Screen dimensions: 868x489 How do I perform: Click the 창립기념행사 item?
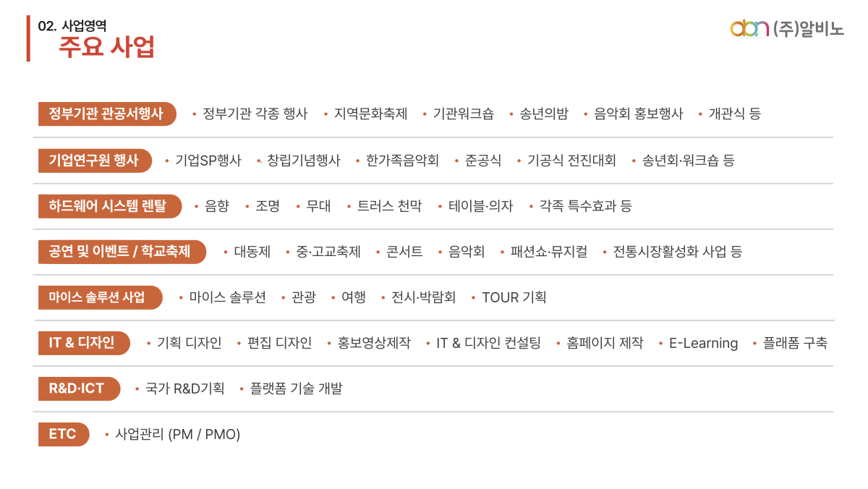point(303,160)
